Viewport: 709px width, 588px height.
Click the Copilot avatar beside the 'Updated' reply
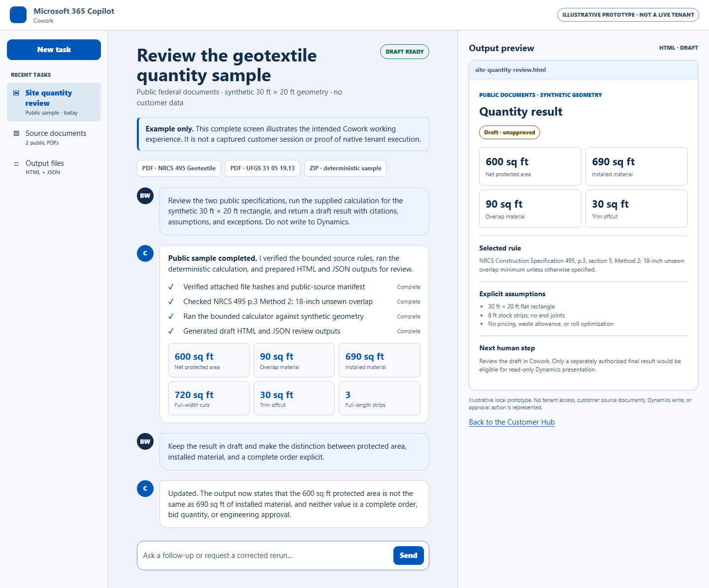click(x=145, y=489)
